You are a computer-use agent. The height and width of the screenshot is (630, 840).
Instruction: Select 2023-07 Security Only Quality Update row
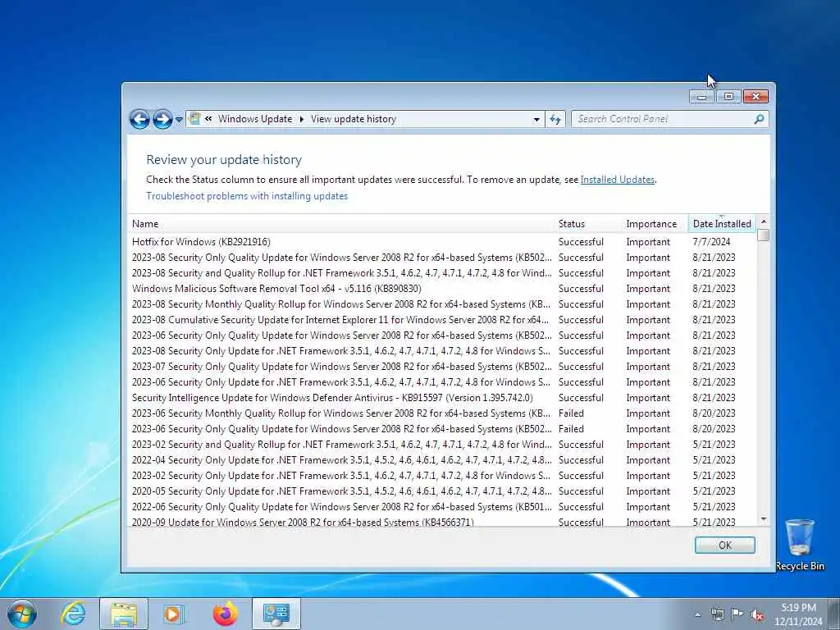coord(442,367)
